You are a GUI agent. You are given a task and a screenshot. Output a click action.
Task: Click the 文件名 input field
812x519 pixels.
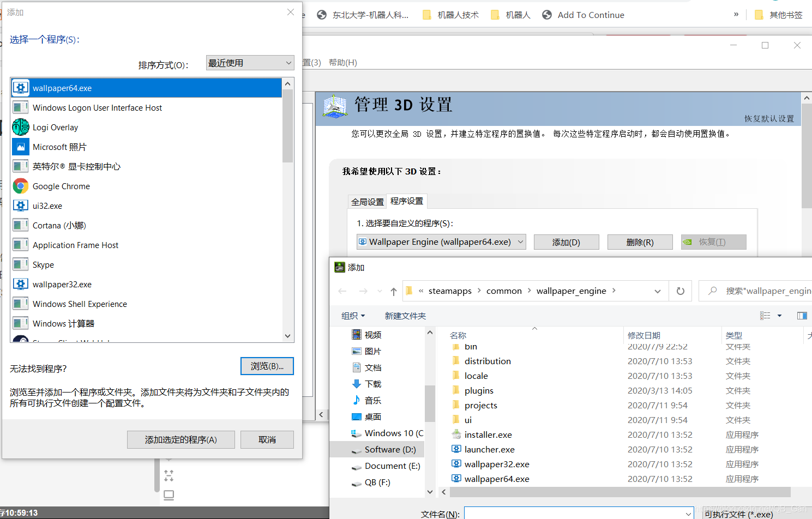point(574,514)
